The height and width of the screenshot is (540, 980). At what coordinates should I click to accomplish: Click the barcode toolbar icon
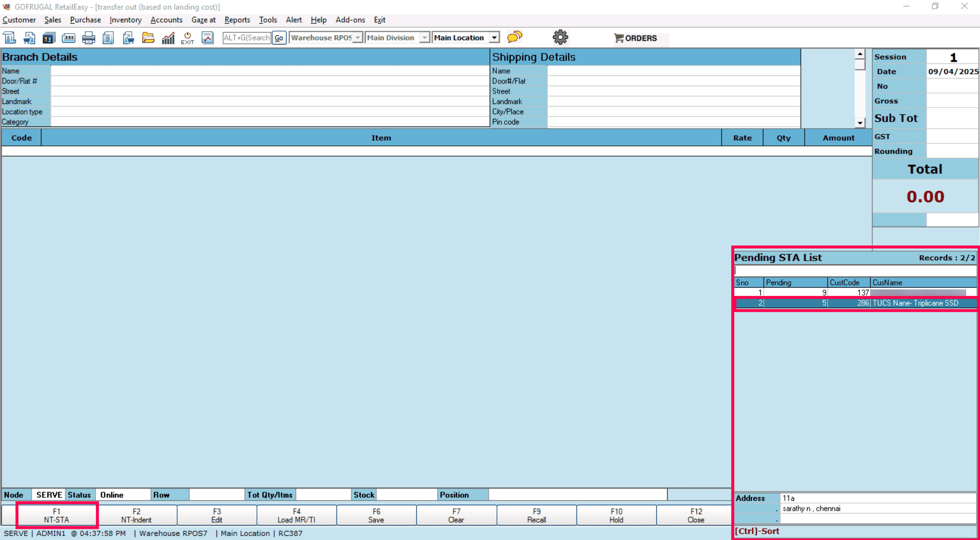(x=68, y=38)
